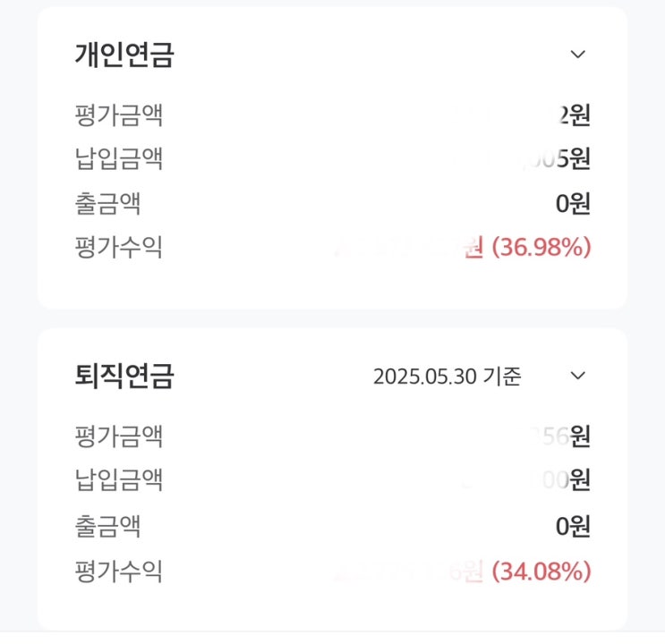
Task: Select 출금액 label in 개인연금 card
Action: point(107,204)
